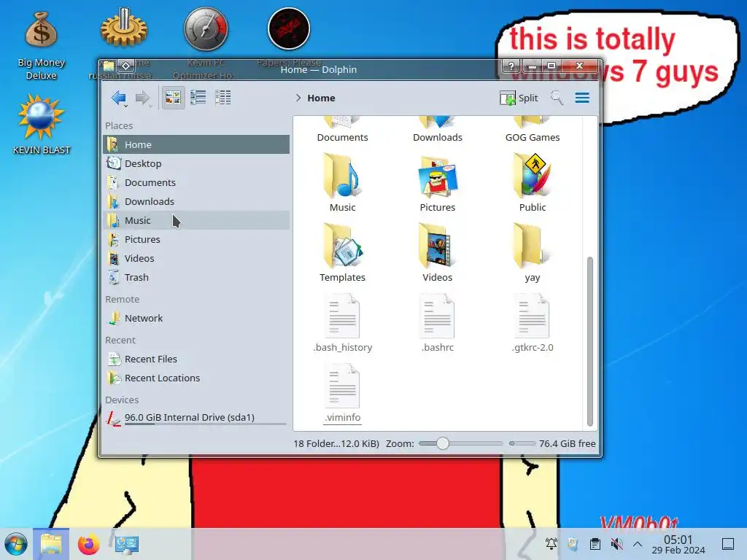Select the Music folder icon in file view
Viewport: 747px width, 560px height.
343,176
